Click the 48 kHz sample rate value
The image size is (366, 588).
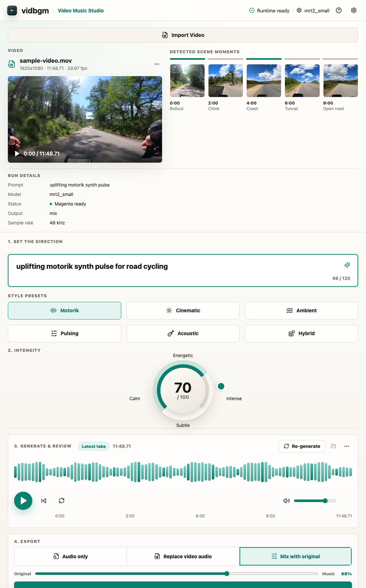57,223
